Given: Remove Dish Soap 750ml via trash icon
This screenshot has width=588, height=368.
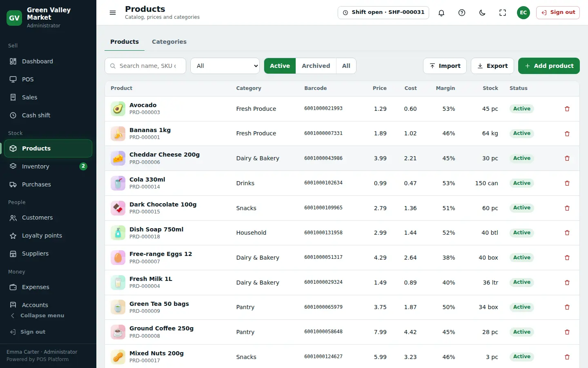Looking at the screenshot, I should [567, 233].
